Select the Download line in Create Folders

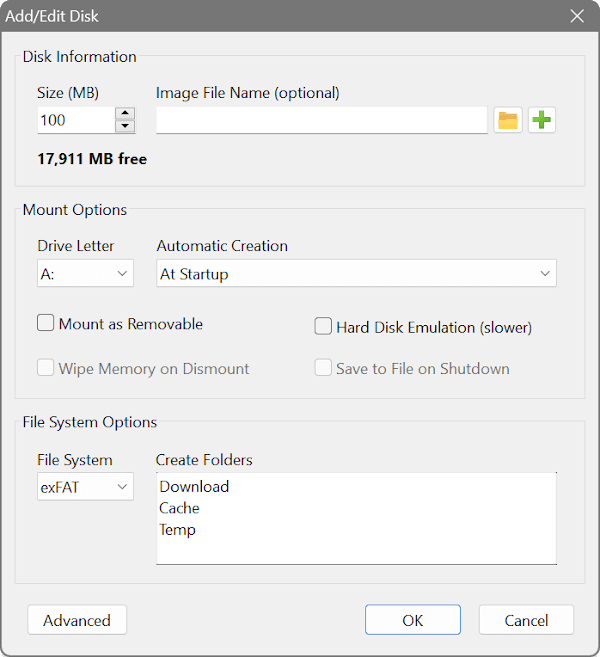[x=194, y=486]
